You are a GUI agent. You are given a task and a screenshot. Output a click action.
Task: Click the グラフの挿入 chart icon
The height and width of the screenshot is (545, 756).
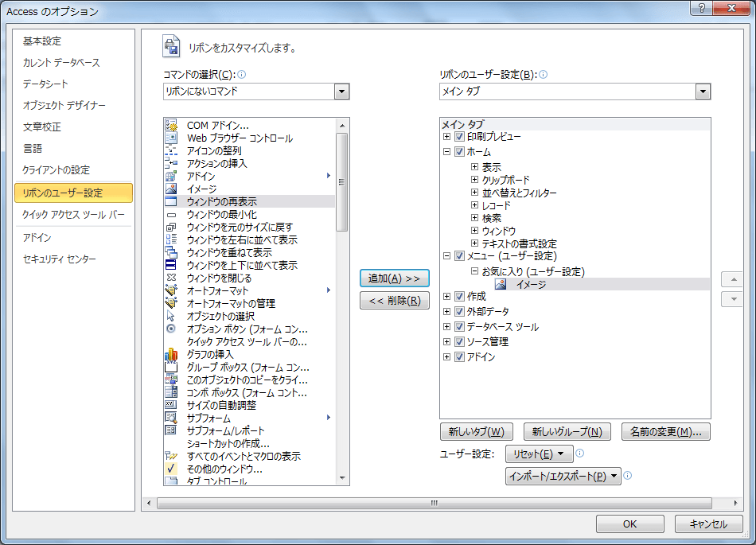coord(171,355)
